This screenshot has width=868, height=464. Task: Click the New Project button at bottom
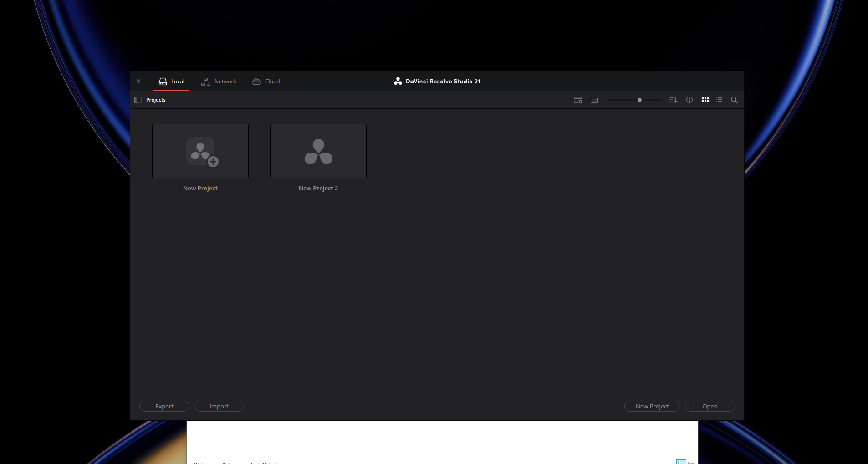pyautogui.click(x=652, y=406)
